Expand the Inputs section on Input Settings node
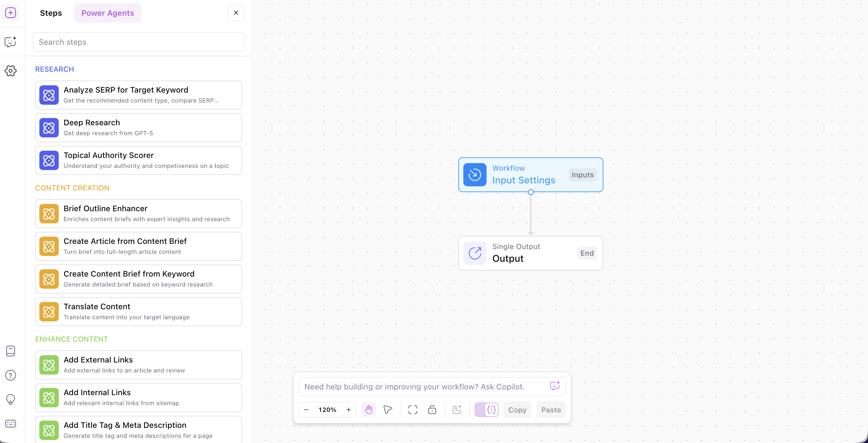Image resolution: width=868 pixels, height=443 pixels. click(x=583, y=175)
